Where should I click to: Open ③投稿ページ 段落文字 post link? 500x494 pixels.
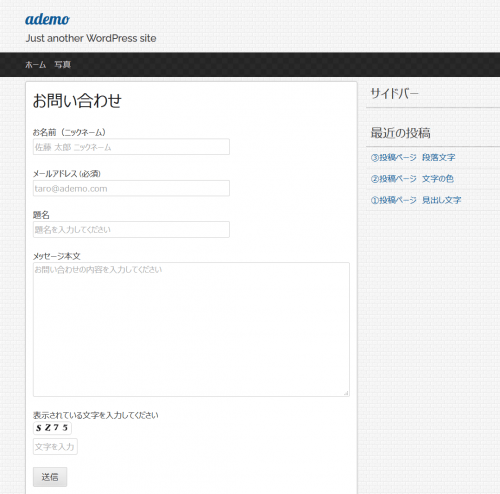tap(413, 157)
